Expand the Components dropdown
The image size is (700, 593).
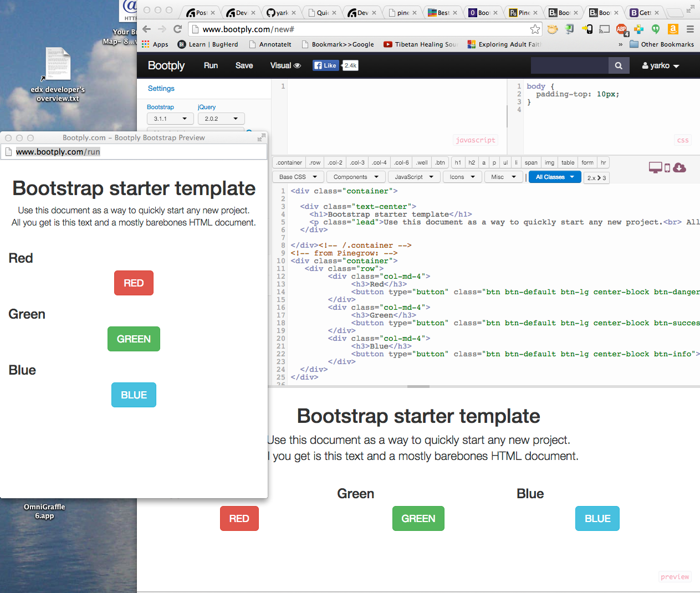(356, 177)
